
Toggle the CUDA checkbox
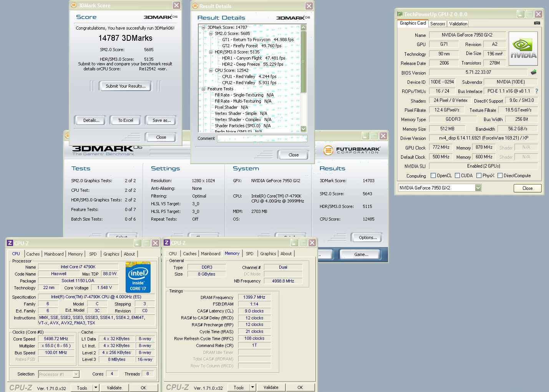458,176
